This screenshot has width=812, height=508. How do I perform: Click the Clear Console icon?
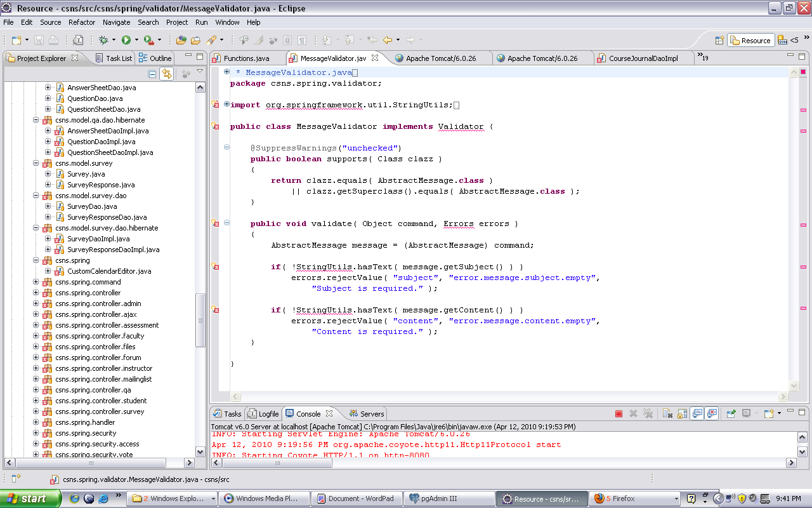[x=667, y=414]
